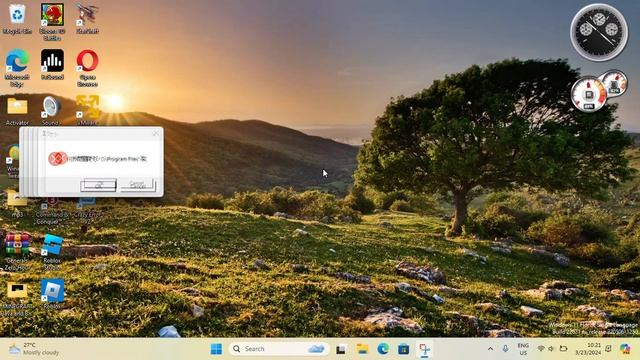Open Microsoft Edge from the taskbar
Image resolution: width=640 pixels, height=360 pixels.
pyautogui.click(x=383, y=349)
